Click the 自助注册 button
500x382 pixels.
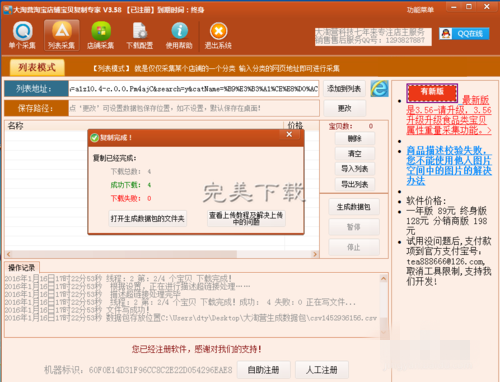click(x=263, y=370)
